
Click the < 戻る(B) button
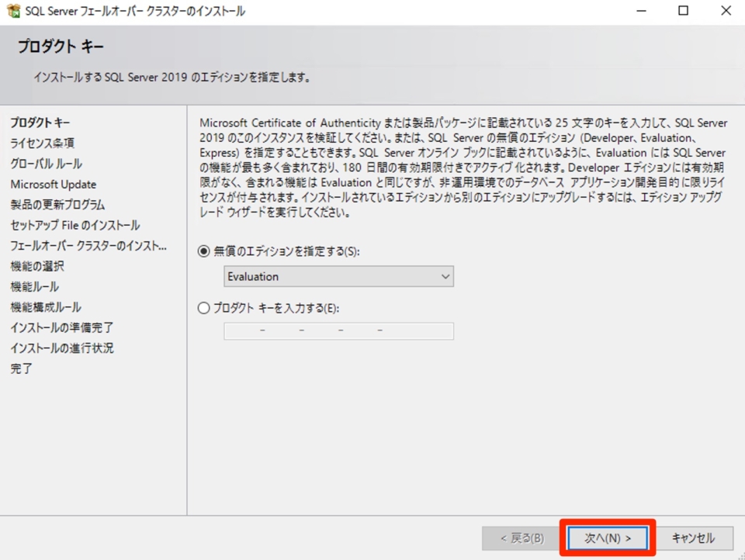[x=521, y=538]
